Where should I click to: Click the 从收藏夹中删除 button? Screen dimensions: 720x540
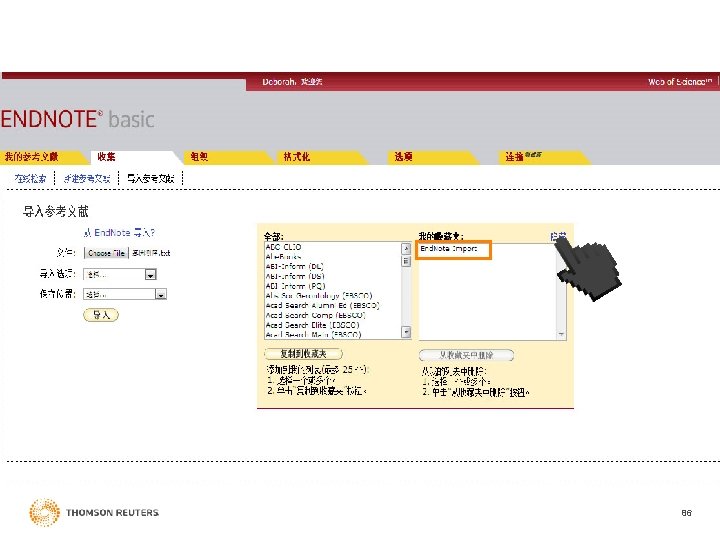(x=466, y=355)
